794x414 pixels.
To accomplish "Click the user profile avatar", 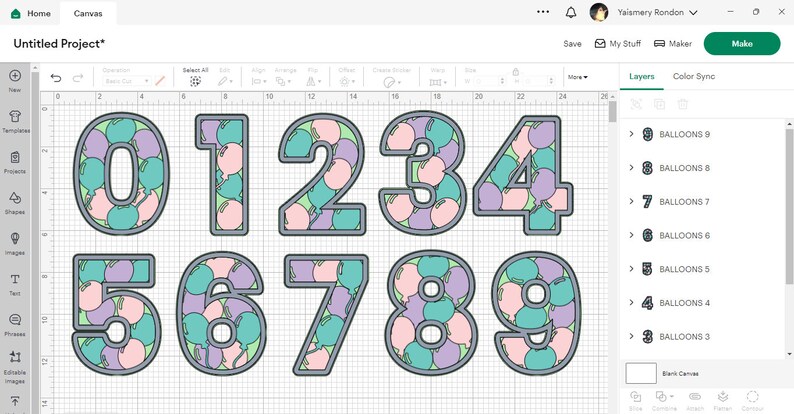I will pyautogui.click(x=599, y=12).
